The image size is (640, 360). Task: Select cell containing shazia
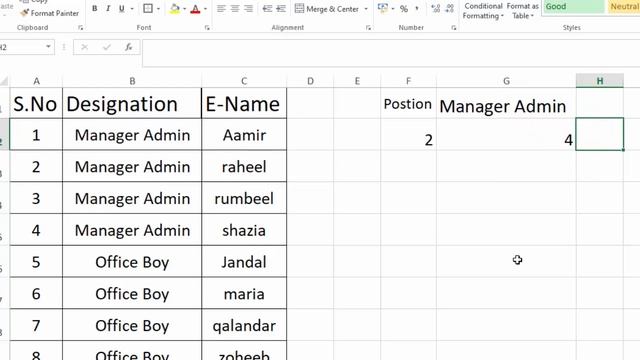coord(244,230)
